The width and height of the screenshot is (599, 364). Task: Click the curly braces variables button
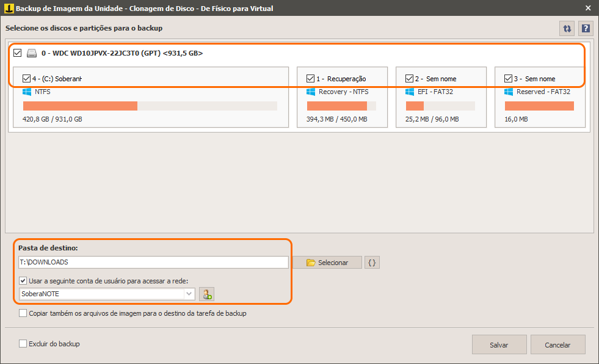click(372, 263)
